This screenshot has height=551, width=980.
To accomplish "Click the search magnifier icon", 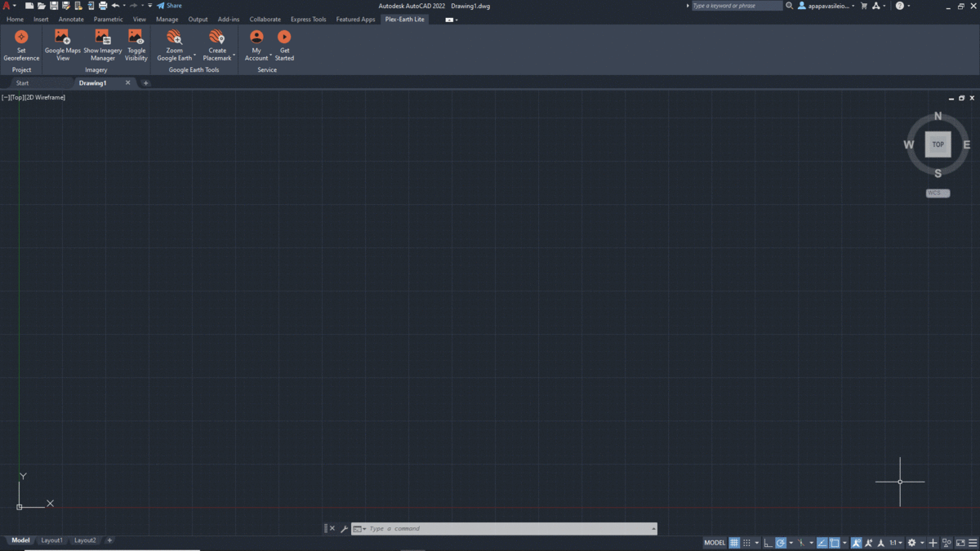I will pos(789,6).
